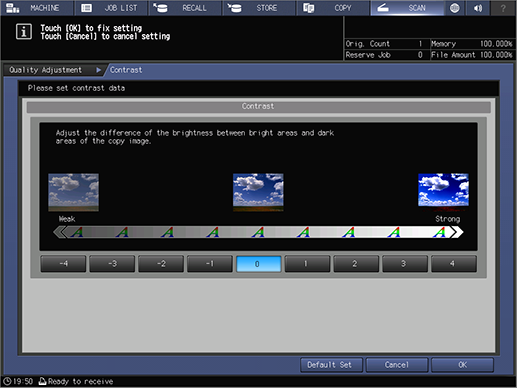The height and width of the screenshot is (388, 517).
Task: Switch to the JOB LIST tab
Action: 111,8
